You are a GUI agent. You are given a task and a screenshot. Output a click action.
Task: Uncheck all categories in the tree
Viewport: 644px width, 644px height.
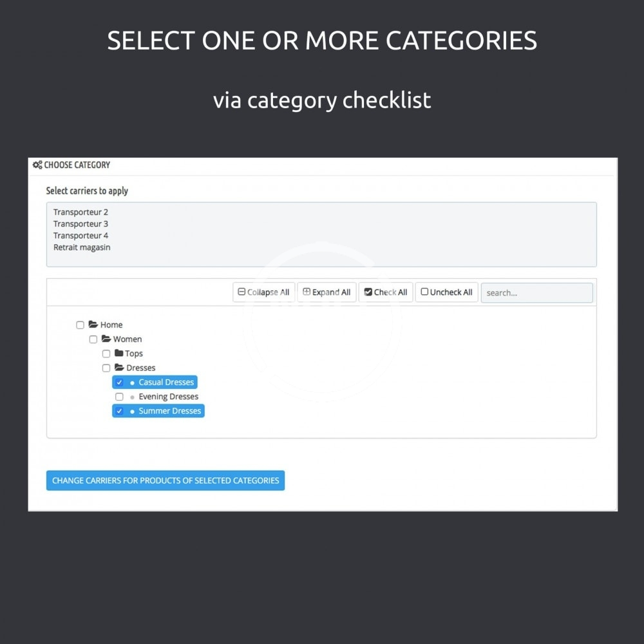pos(446,292)
